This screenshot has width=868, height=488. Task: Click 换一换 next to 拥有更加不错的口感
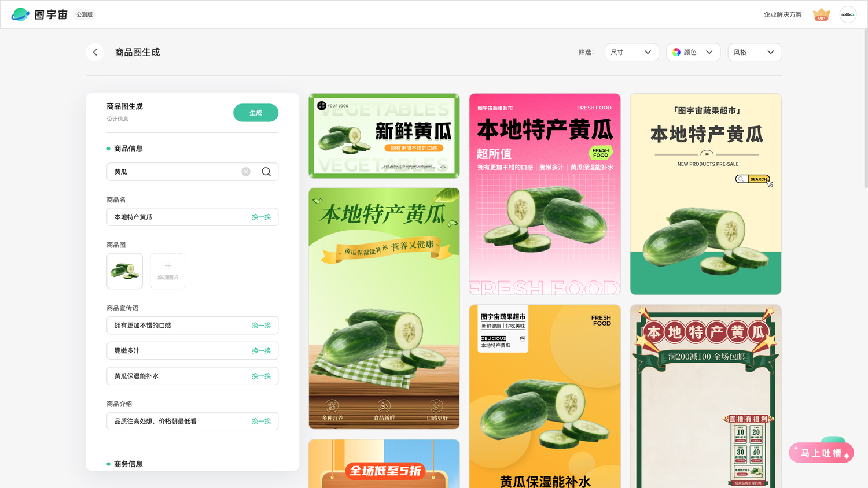(x=261, y=326)
